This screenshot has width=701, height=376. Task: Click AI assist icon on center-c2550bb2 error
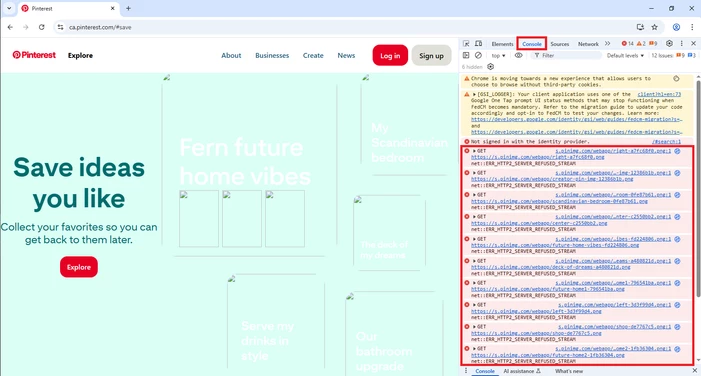pyautogui.click(x=677, y=217)
